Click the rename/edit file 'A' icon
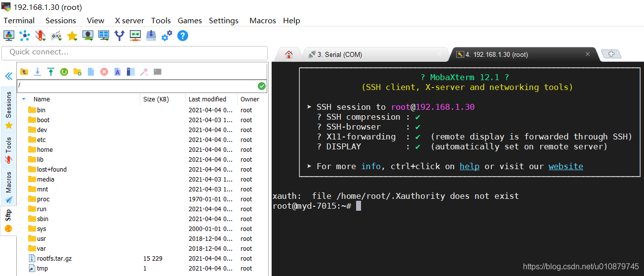644x276 pixels. pyautogui.click(x=118, y=72)
